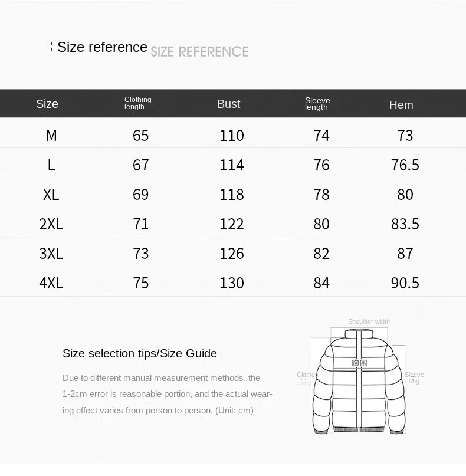The image size is (466, 476).
Task: Select the Size column header
Action: coord(47,104)
